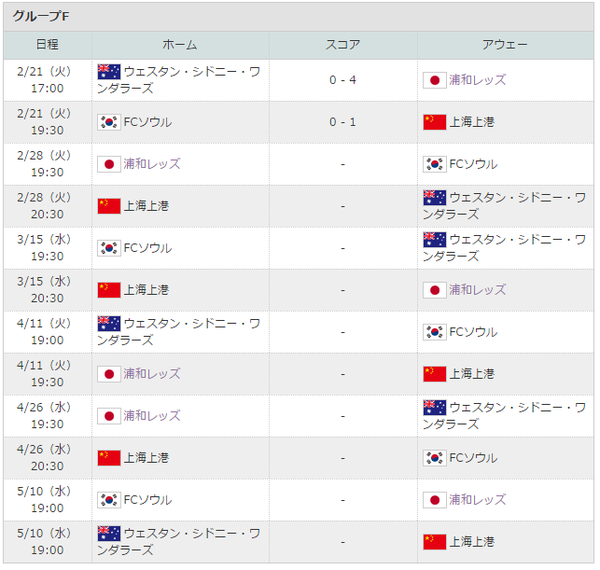Click the 4/11 (火) 19:30 date cell
The image size is (600, 570).
[47, 374]
